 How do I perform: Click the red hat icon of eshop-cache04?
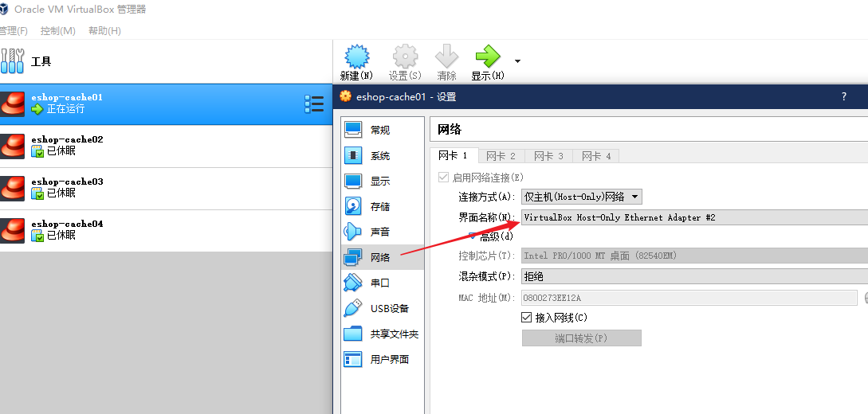(x=12, y=231)
